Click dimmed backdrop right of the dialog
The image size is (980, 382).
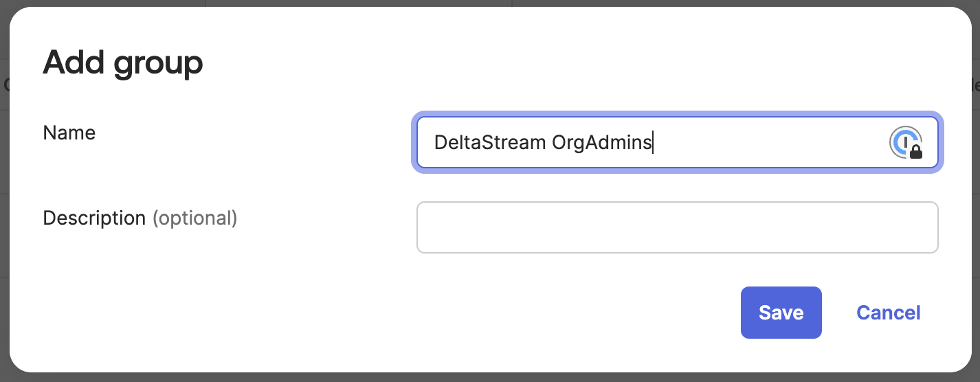tap(975, 206)
